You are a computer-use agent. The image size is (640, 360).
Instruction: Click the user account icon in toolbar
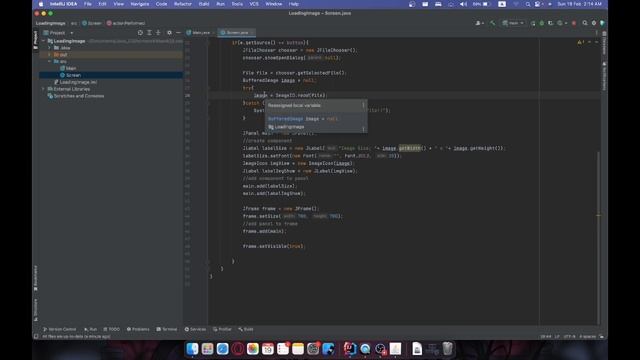pos(479,23)
